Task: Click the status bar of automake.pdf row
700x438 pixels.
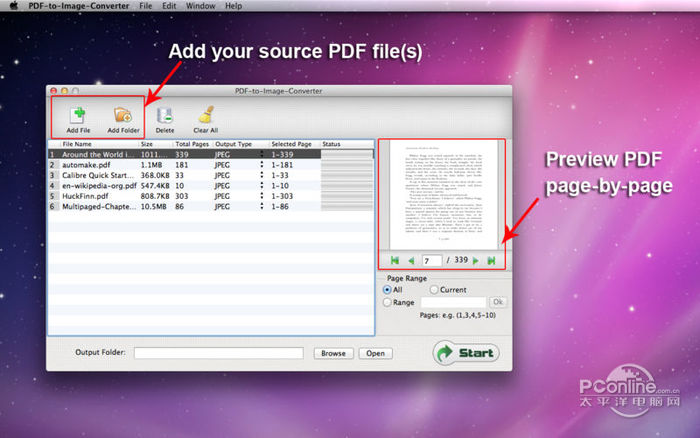Action: [347, 165]
